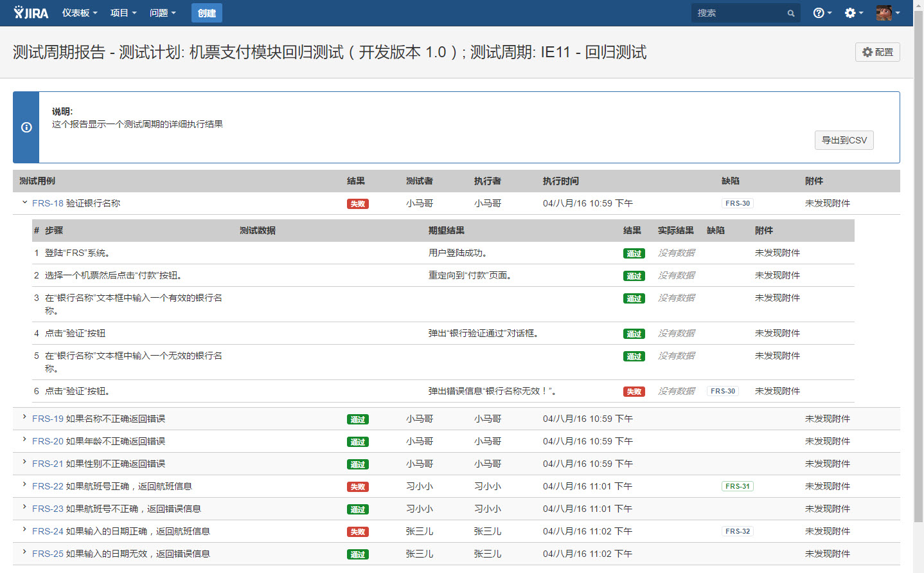Click the info icon beside 说明
This screenshot has width=924, height=573.
(x=26, y=127)
